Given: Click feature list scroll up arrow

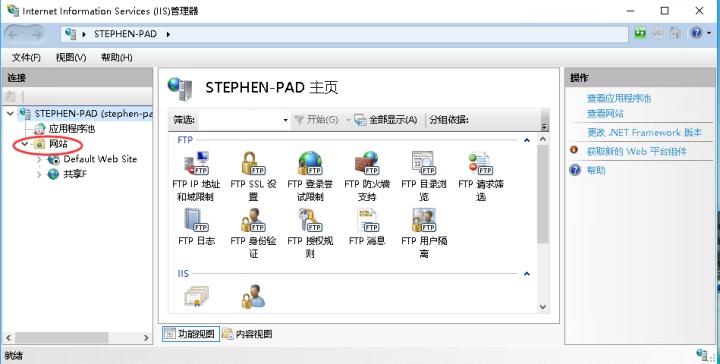Looking at the screenshot, I should coord(543,139).
